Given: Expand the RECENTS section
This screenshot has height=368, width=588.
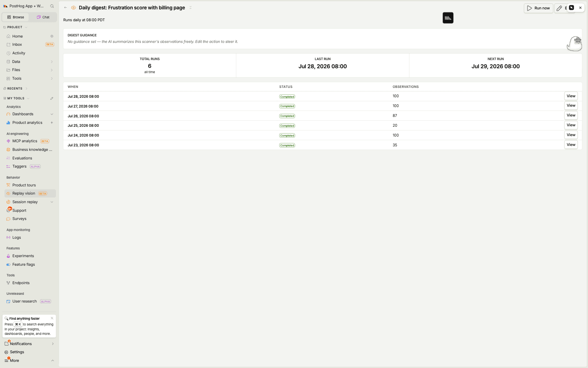Looking at the screenshot, I should pyautogui.click(x=15, y=88).
